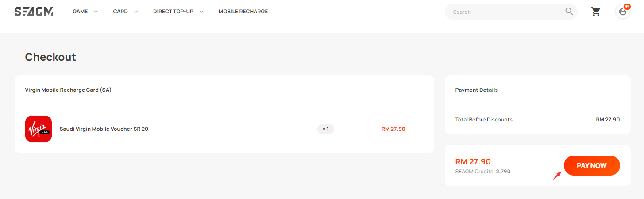The width and height of the screenshot is (644, 199).
Task: Click the magnifier search icon
Action: coord(569,12)
